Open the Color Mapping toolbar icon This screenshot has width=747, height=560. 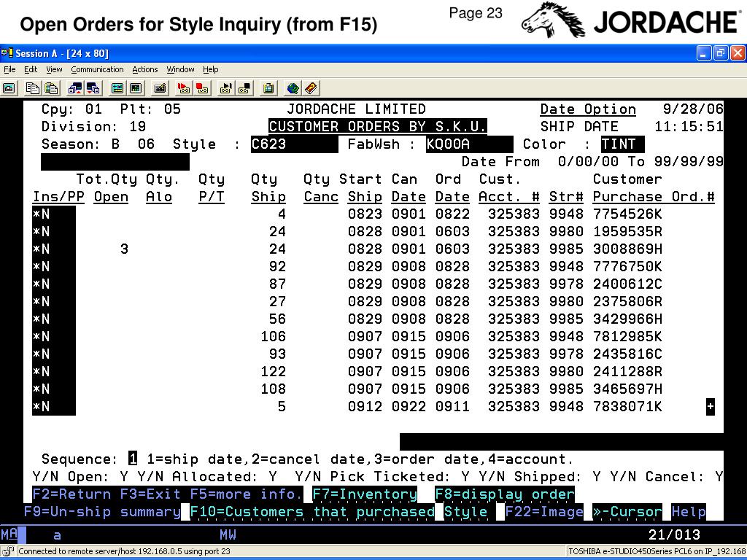click(x=136, y=88)
